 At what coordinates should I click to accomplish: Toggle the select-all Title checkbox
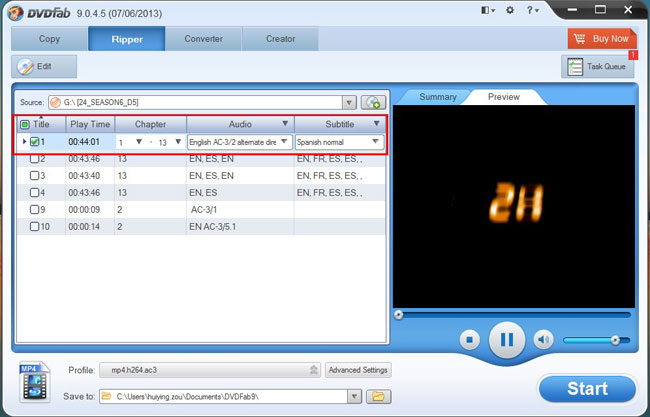[25, 124]
